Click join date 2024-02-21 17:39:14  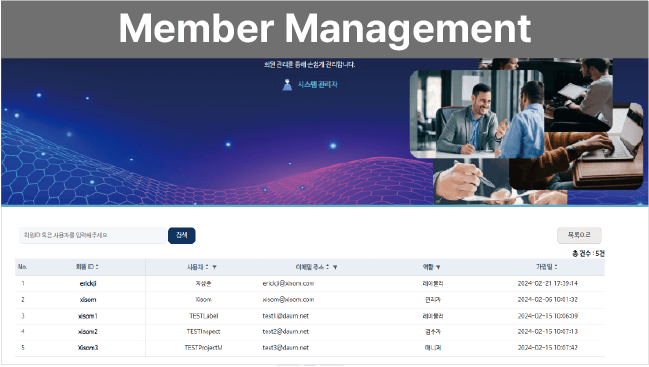pos(547,283)
